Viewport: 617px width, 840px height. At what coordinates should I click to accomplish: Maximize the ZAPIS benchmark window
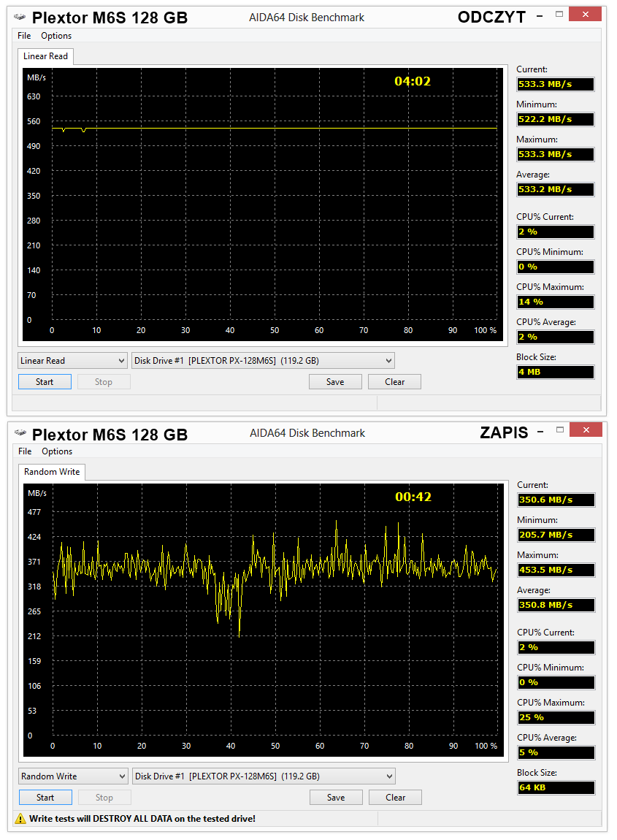[x=560, y=429]
